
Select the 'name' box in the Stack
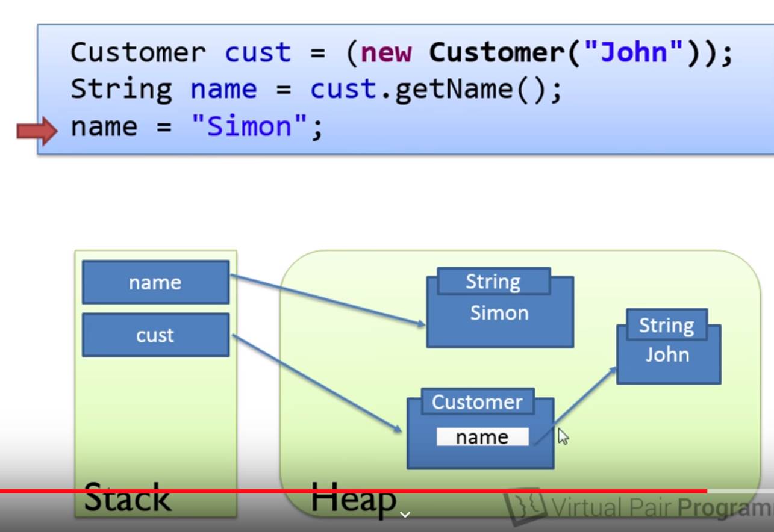coord(155,282)
